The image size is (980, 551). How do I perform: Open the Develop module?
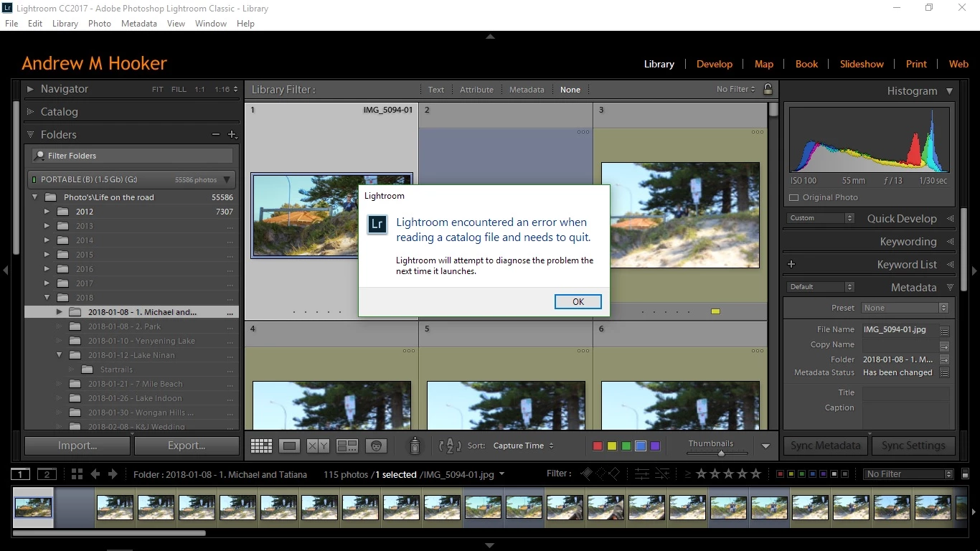715,64
